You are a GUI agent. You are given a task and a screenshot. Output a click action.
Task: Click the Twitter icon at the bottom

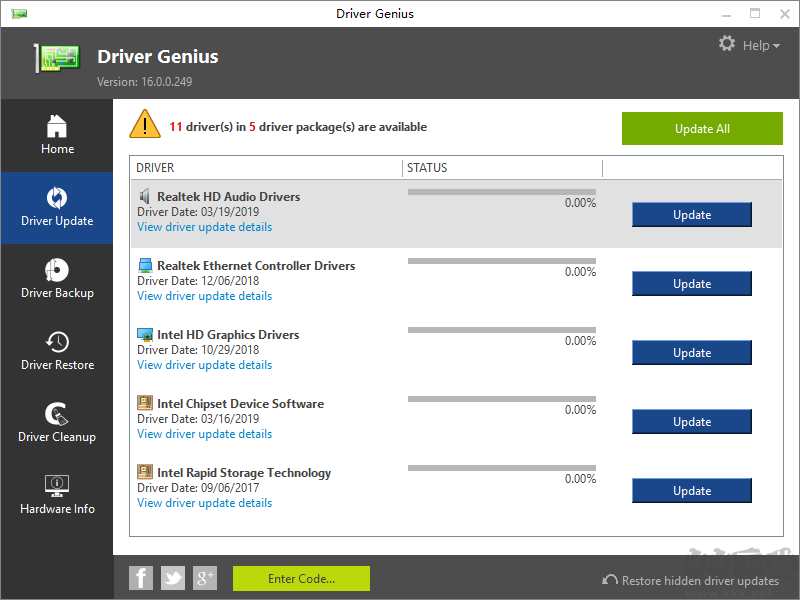coord(173,578)
